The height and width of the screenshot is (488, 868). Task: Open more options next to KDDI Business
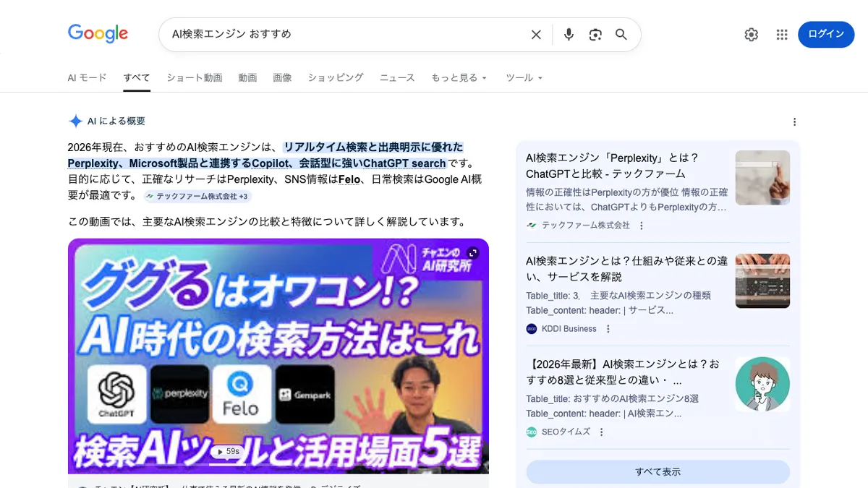point(608,329)
